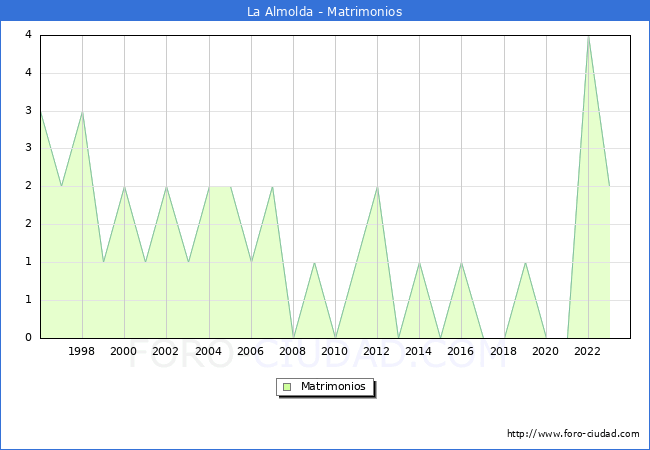Click the green Matrimonios legend swatch
The height and width of the screenshot is (450, 650).
[x=287, y=387]
